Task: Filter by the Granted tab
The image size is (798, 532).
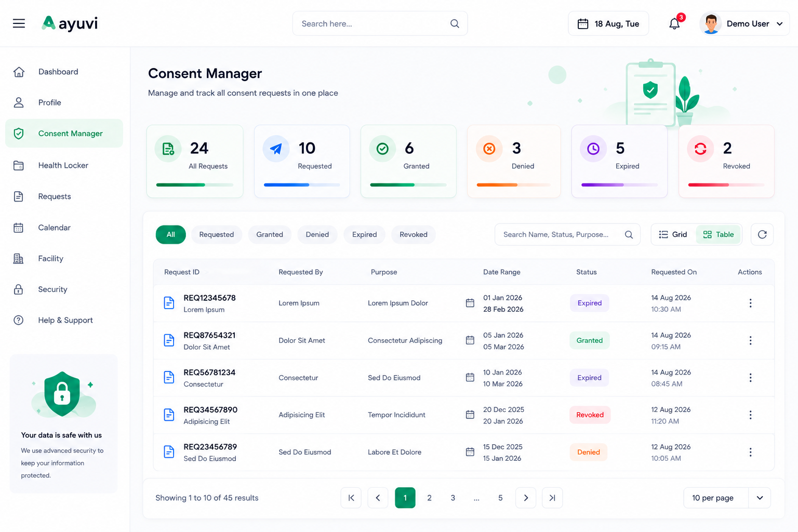Action: point(270,234)
